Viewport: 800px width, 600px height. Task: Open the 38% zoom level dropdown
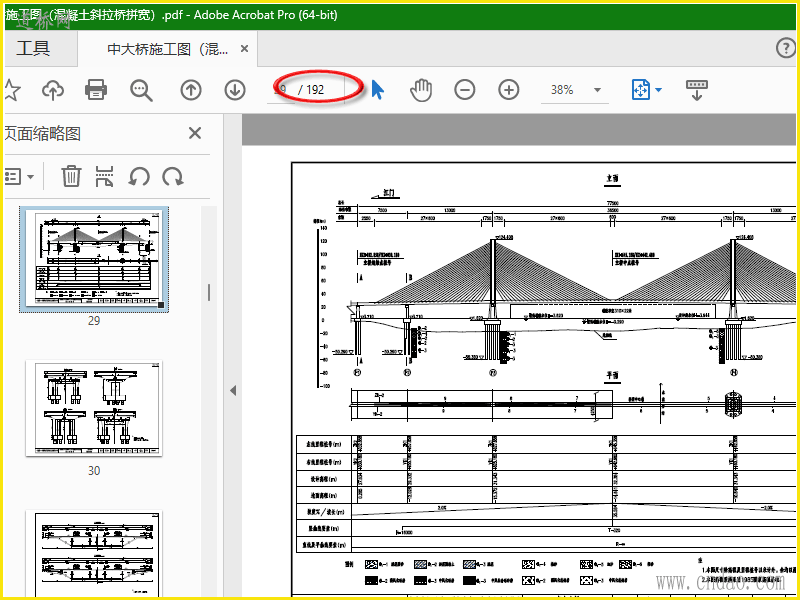coord(597,90)
